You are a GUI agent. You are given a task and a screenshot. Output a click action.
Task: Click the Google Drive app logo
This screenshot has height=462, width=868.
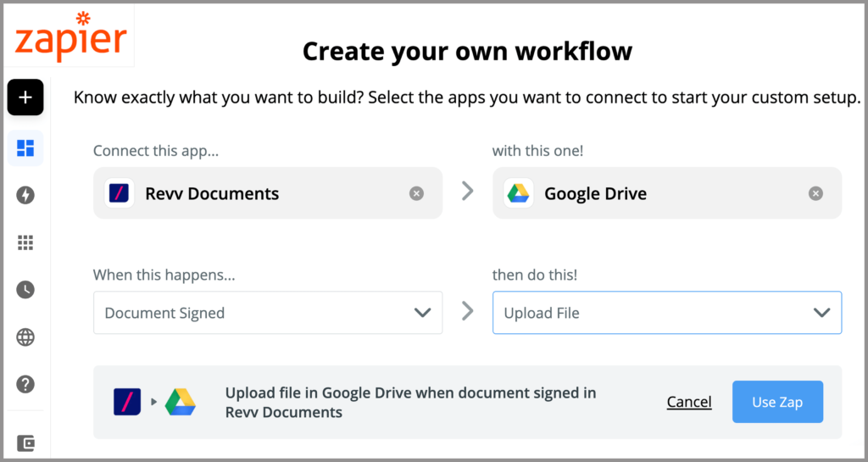[519, 193]
